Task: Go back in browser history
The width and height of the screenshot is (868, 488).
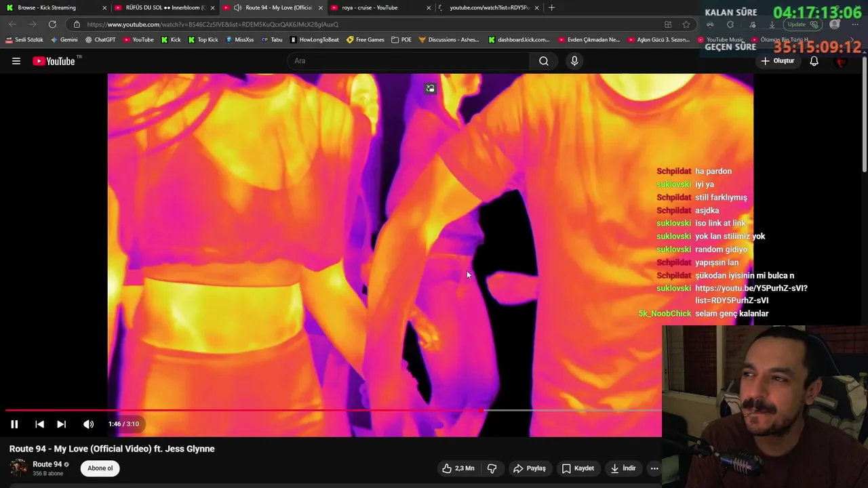Action: coord(13,24)
